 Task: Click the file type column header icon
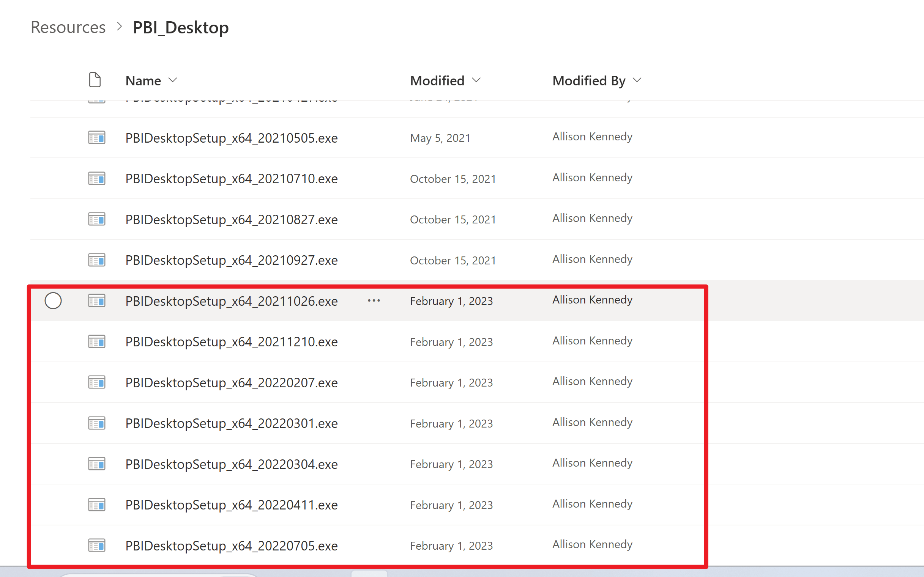95,80
